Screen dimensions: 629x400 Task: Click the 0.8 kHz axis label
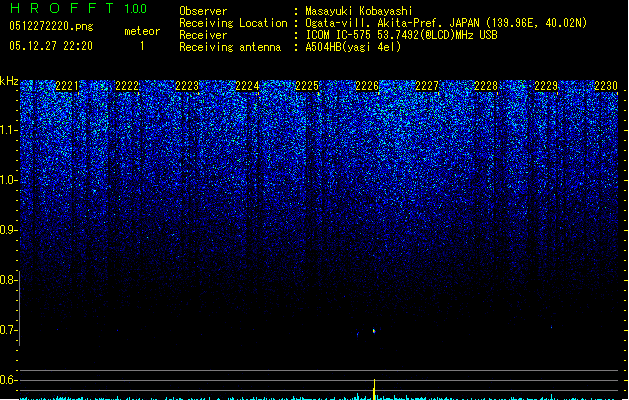click(x=8, y=280)
